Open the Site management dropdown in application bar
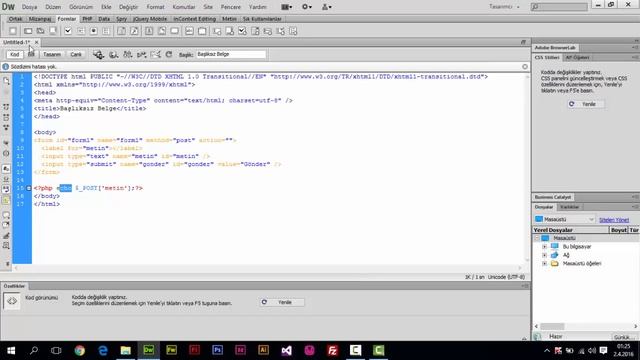640x360 pixels. 327,7
